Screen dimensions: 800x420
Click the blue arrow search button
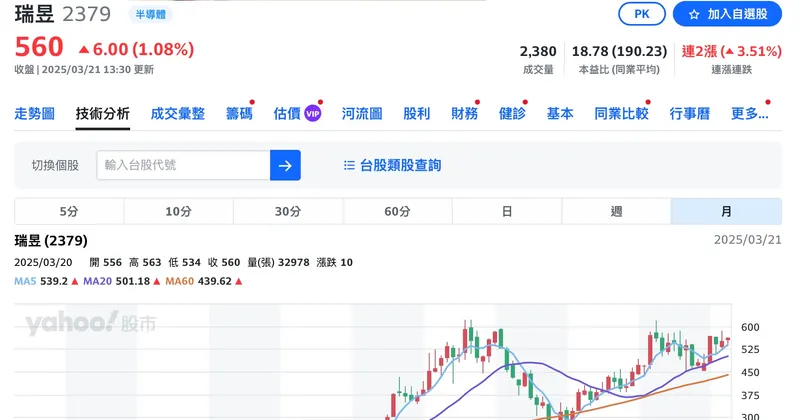[x=285, y=165]
